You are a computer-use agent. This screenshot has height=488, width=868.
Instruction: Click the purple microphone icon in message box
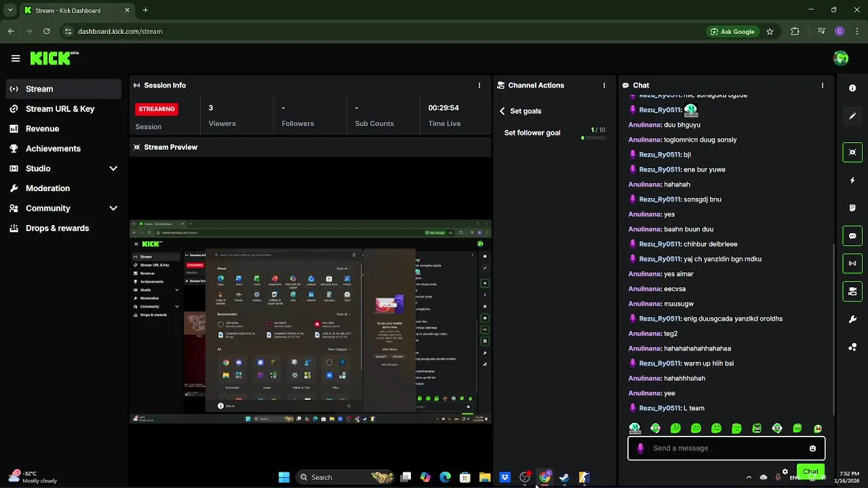640,448
